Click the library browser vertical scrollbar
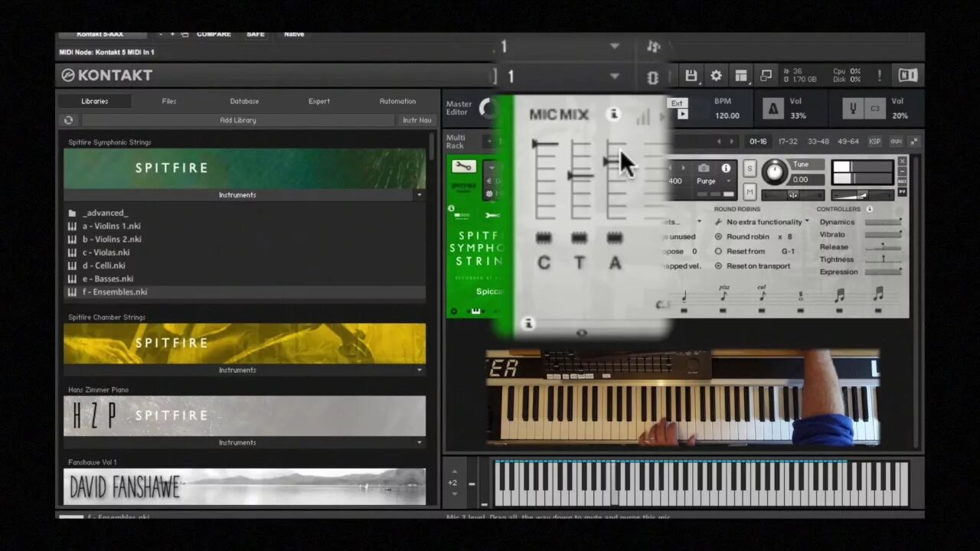The width and height of the screenshot is (980, 551). (432, 147)
